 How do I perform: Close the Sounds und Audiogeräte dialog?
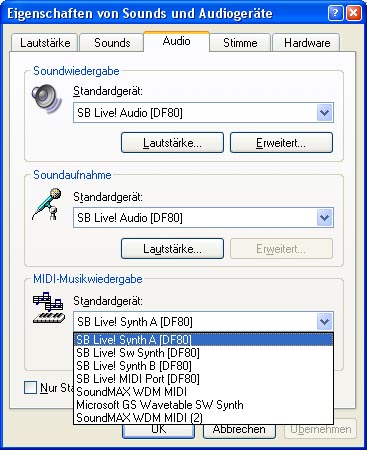pyautogui.click(x=353, y=14)
